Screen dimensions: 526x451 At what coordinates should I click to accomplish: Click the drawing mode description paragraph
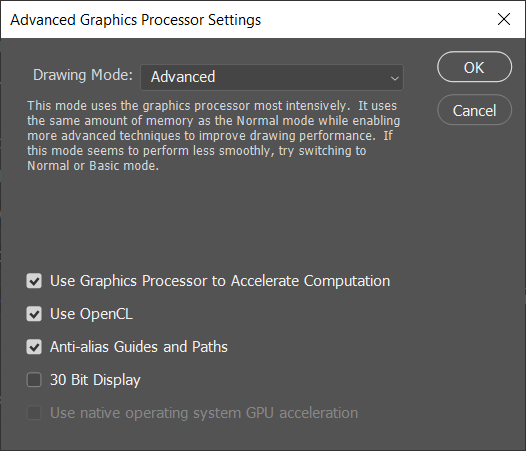click(213, 136)
